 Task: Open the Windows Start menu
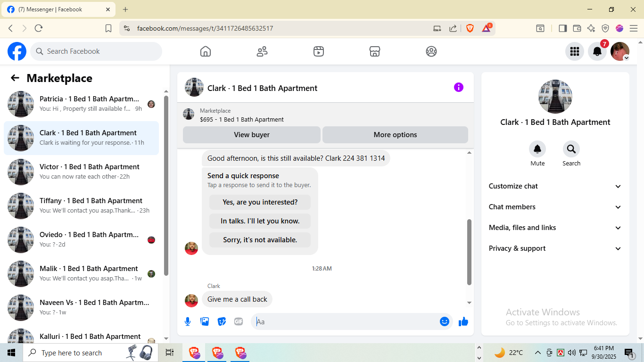tap(11, 353)
